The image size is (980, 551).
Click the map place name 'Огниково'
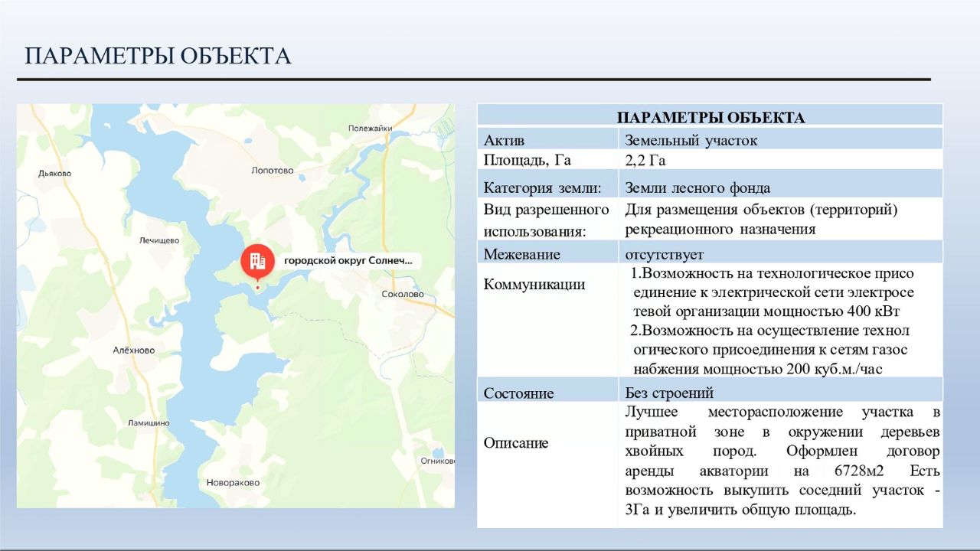437,461
